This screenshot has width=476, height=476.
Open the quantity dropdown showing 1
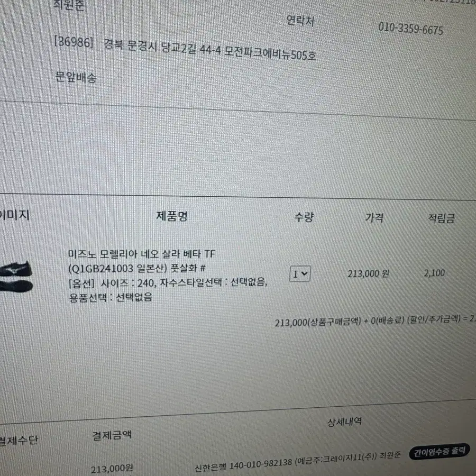(300, 274)
